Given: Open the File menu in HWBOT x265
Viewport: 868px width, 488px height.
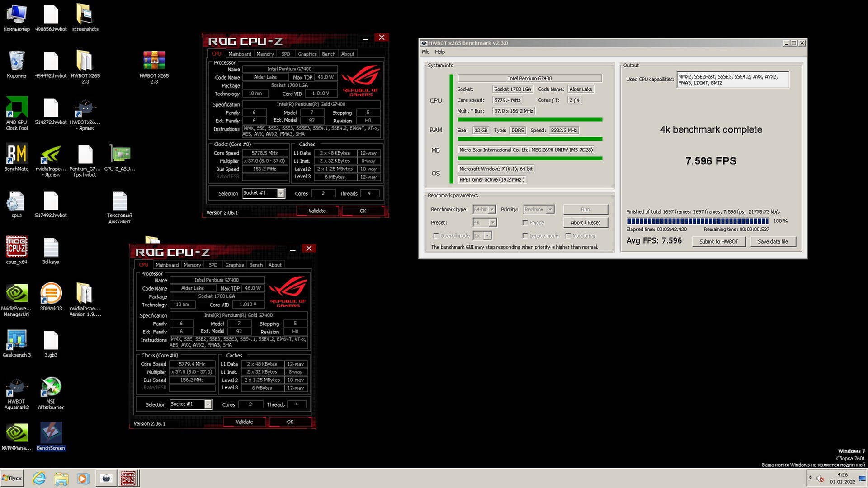Looking at the screenshot, I should pyautogui.click(x=426, y=52).
